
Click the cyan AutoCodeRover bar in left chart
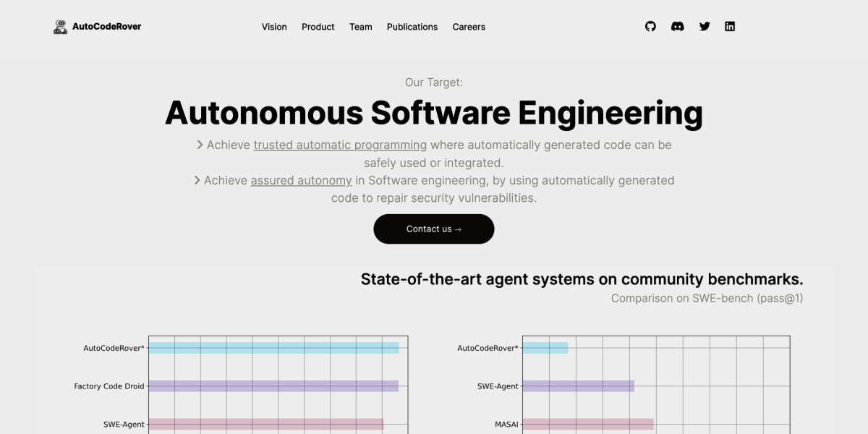[x=273, y=348]
